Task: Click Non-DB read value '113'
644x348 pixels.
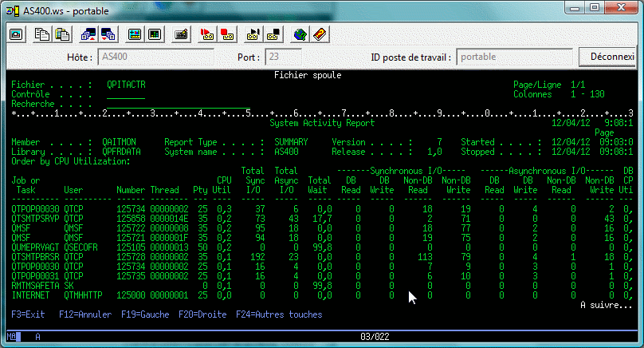Action: [x=425, y=257]
